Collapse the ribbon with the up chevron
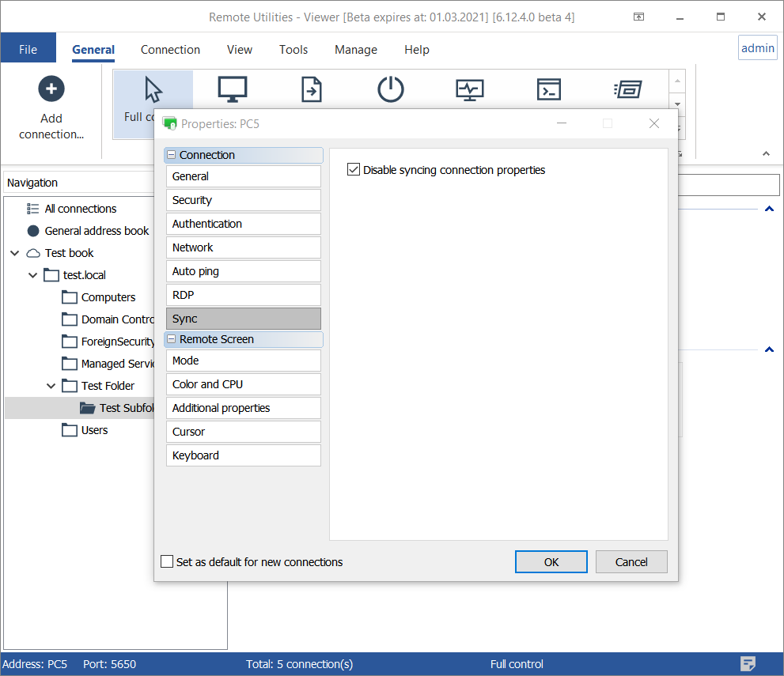This screenshot has width=784, height=676. pyautogui.click(x=766, y=153)
